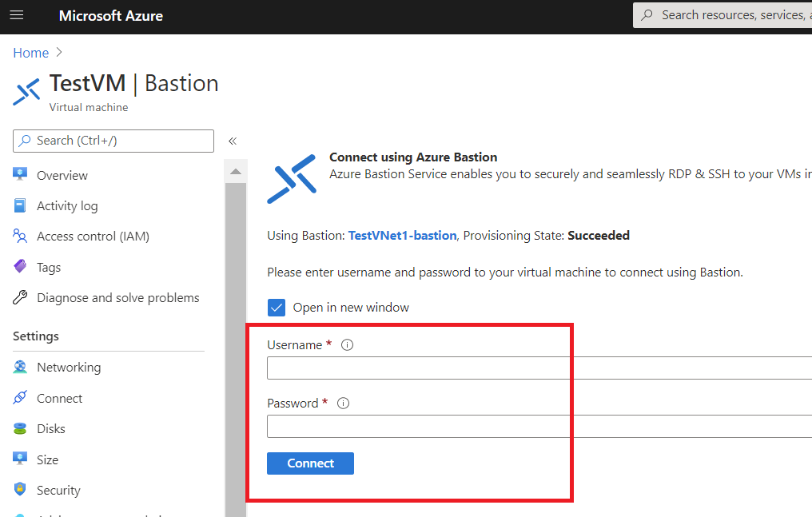Click the Networking icon
The width and height of the screenshot is (812, 517).
coord(21,367)
